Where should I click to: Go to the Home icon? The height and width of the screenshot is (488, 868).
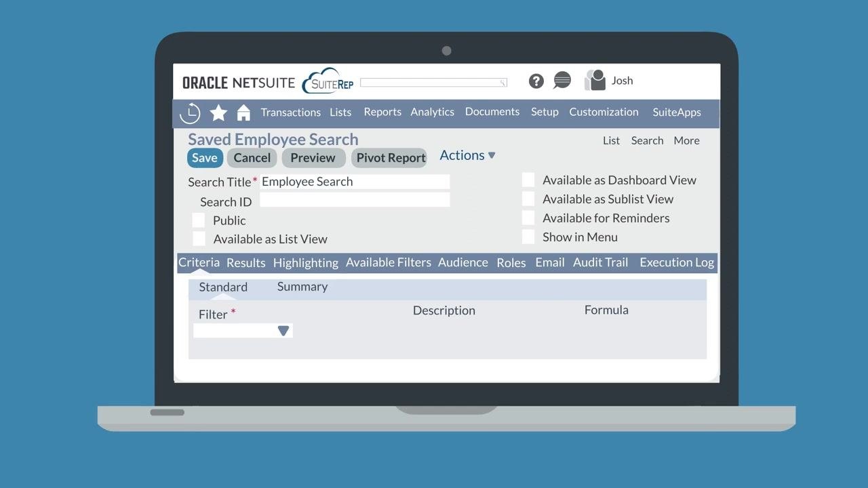tap(243, 113)
